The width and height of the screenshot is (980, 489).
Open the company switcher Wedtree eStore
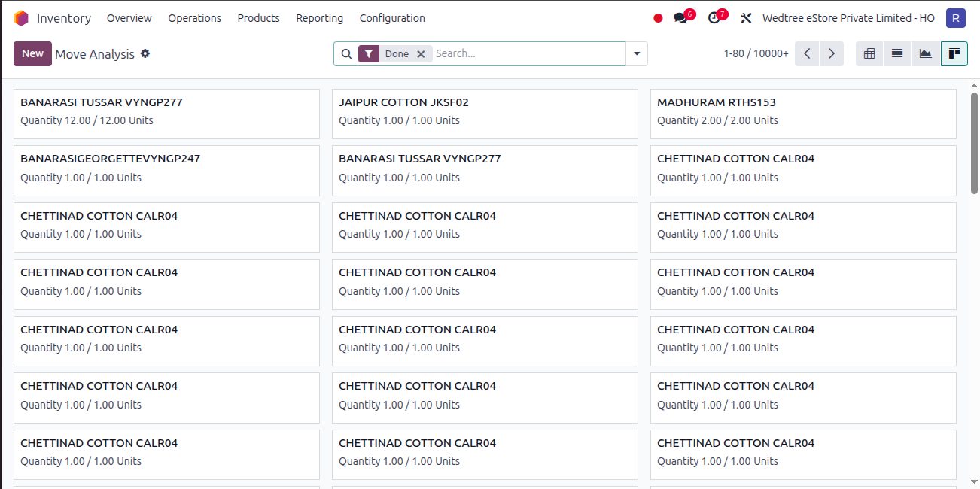tap(848, 18)
